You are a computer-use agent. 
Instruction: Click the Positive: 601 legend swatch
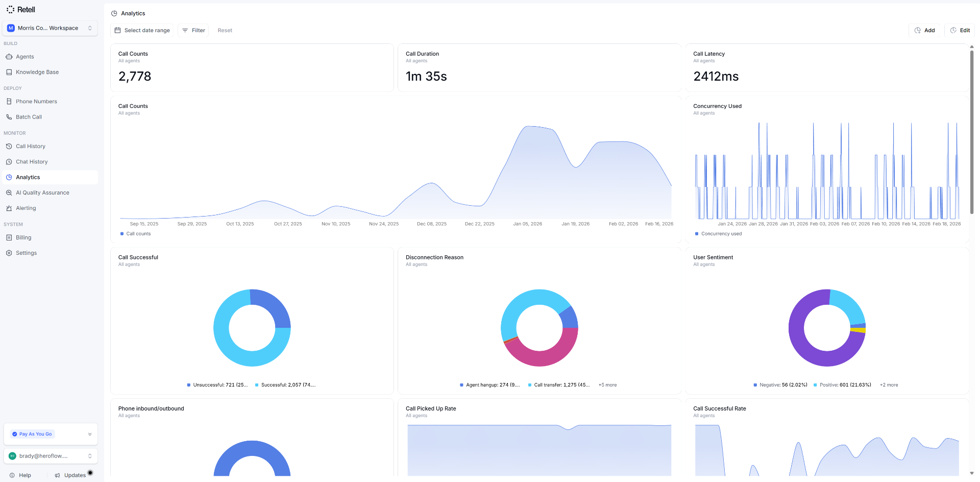(815, 385)
